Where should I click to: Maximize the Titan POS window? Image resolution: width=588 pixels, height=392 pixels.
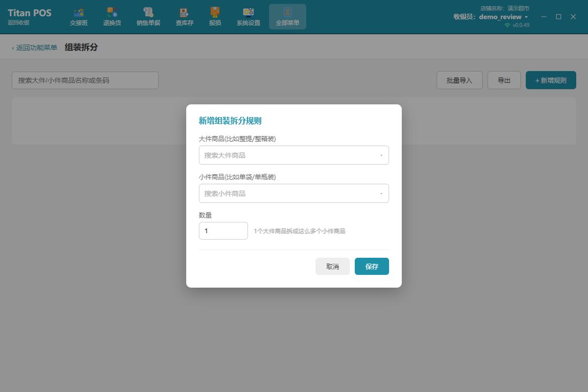pos(559,17)
